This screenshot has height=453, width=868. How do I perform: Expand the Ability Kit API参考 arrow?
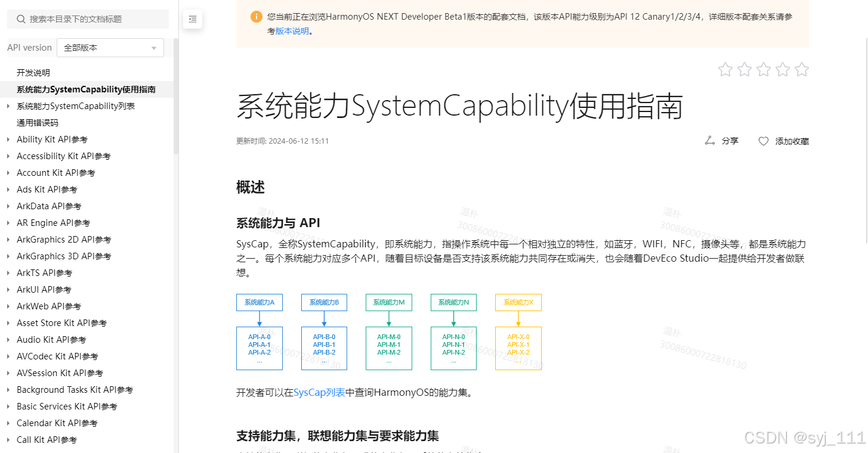(x=8, y=139)
